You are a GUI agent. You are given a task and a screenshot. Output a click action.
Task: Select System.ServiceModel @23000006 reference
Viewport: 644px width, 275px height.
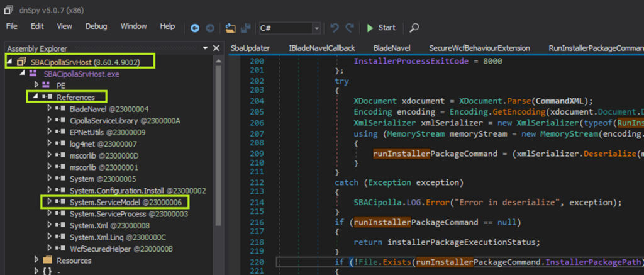[x=126, y=202]
